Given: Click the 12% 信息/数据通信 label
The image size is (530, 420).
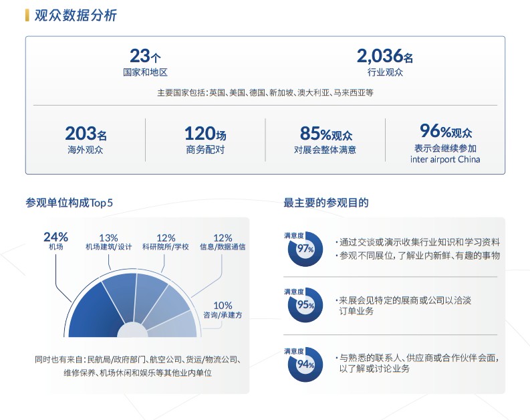Looking at the screenshot, I should (x=222, y=241).
